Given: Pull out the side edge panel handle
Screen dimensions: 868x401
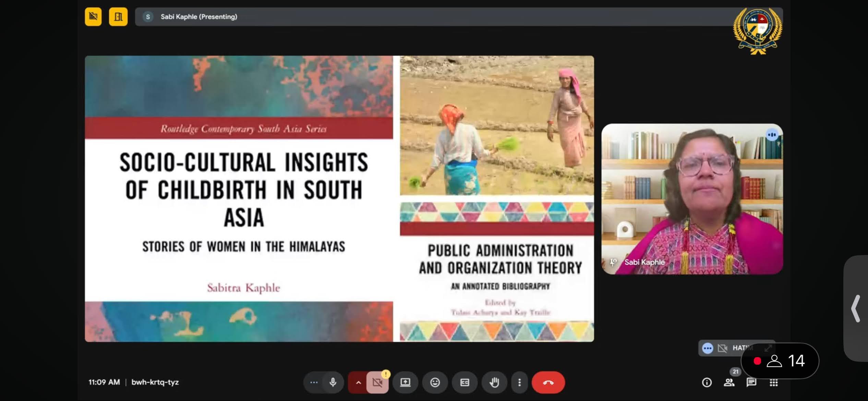Looking at the screenshot, I should point(856,308).
